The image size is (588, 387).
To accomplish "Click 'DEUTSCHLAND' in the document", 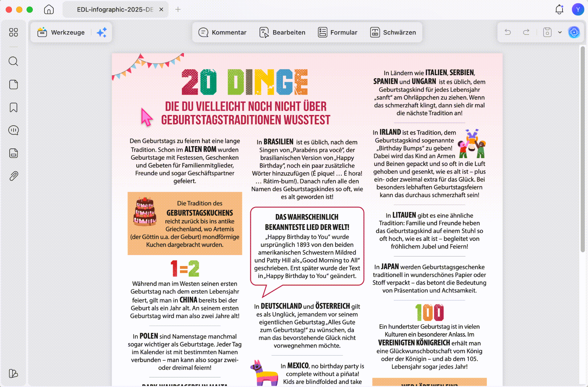I will (x=281, y=306).
